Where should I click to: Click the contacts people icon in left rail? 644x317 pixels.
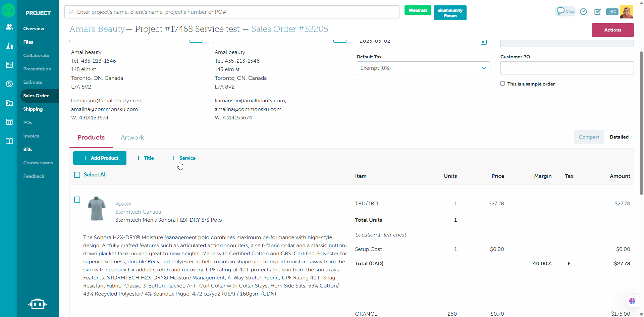click(9, 27)
